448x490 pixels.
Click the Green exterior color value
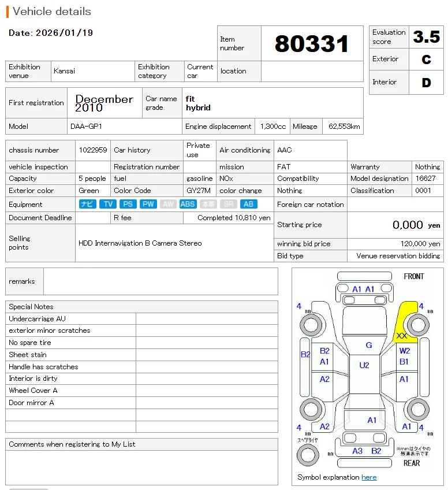pos(89,191)
